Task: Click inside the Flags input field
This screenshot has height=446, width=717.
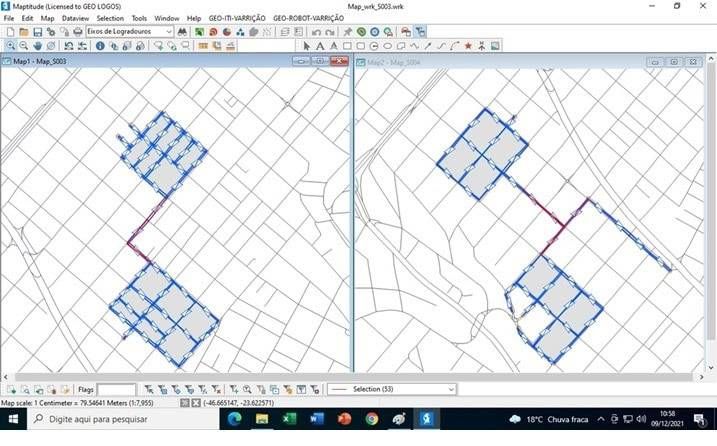Action: click(116, 389)
